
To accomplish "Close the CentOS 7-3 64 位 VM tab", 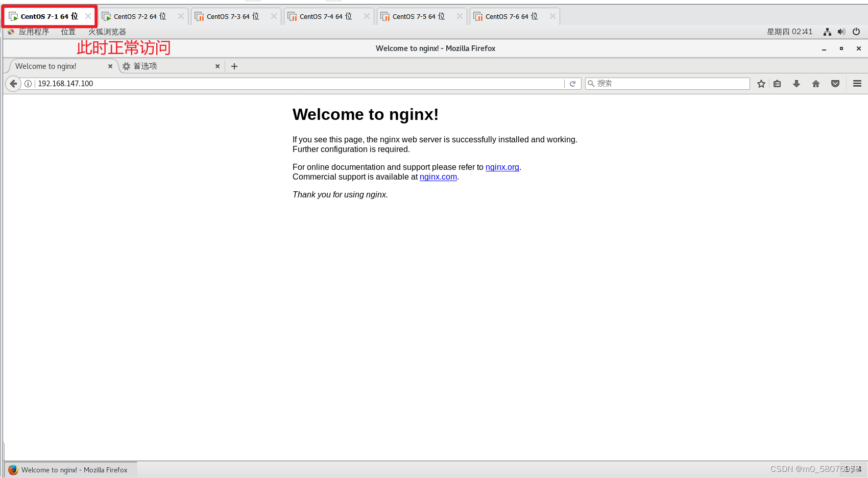I will pyautogui.click(x=274, y=16).
